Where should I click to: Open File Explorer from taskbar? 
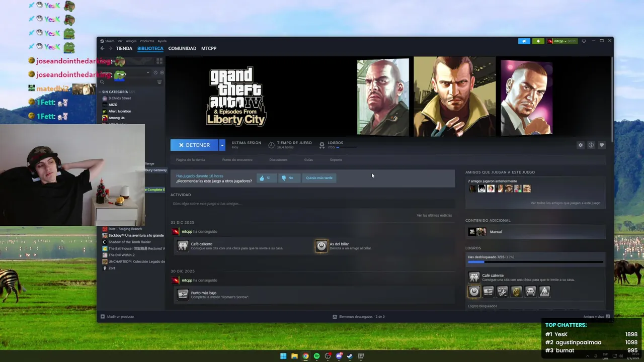tap(294, 356)
